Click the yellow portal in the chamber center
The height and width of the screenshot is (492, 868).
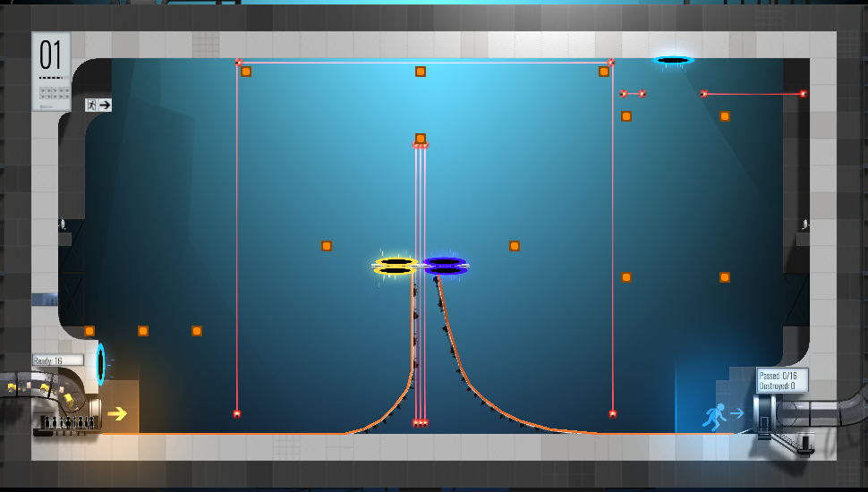[x=396, y=267]
